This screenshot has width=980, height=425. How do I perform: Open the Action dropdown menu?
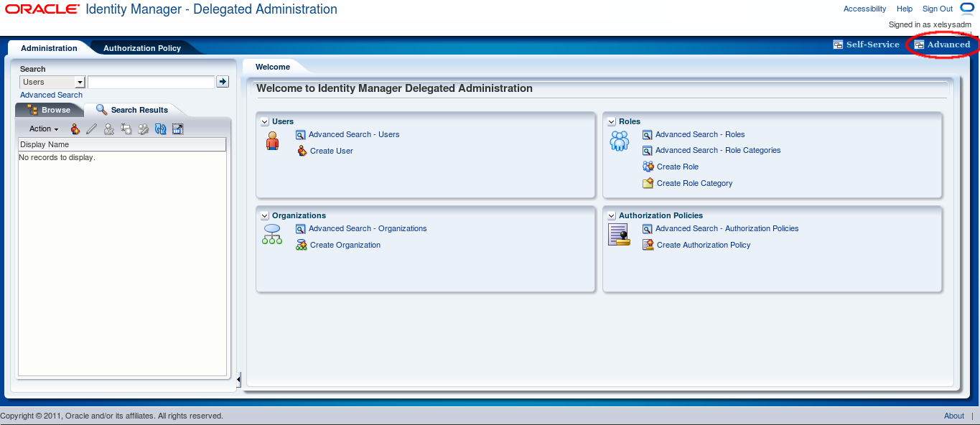42,129
